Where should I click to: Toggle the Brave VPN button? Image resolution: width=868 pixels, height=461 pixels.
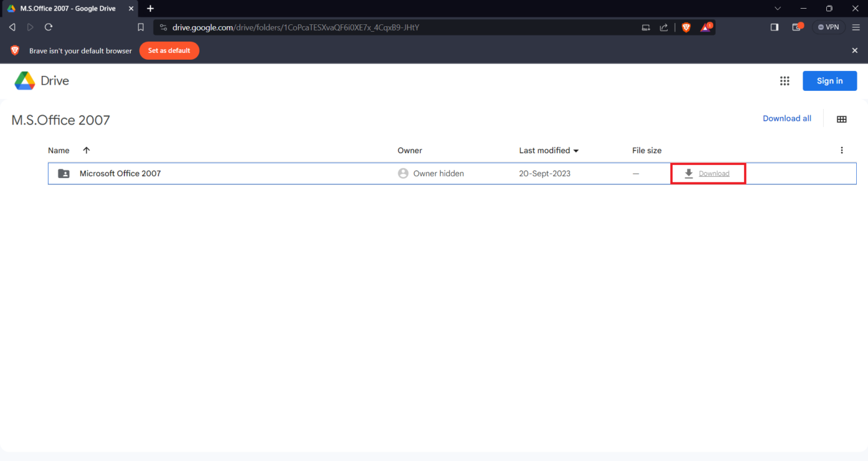pos(829,27)
